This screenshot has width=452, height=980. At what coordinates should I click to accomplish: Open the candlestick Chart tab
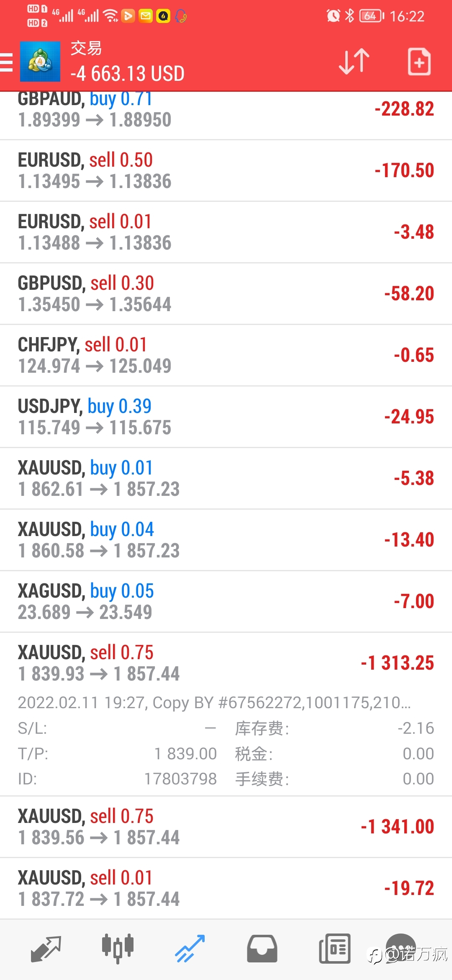(x=118, y=949)
